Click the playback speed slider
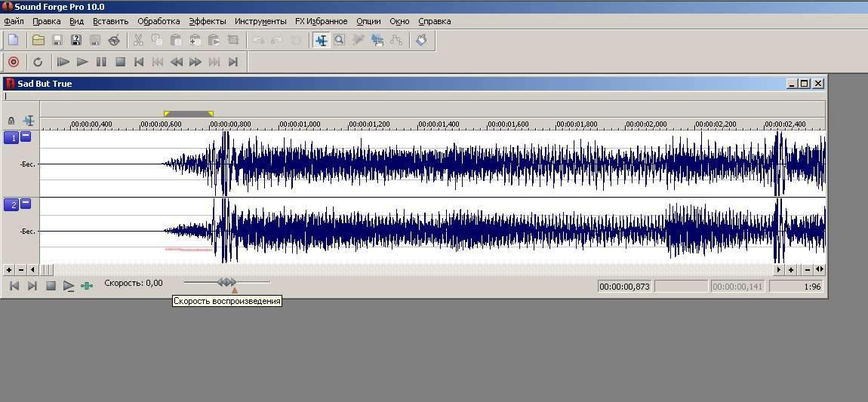868x402 pixels. 226,282
